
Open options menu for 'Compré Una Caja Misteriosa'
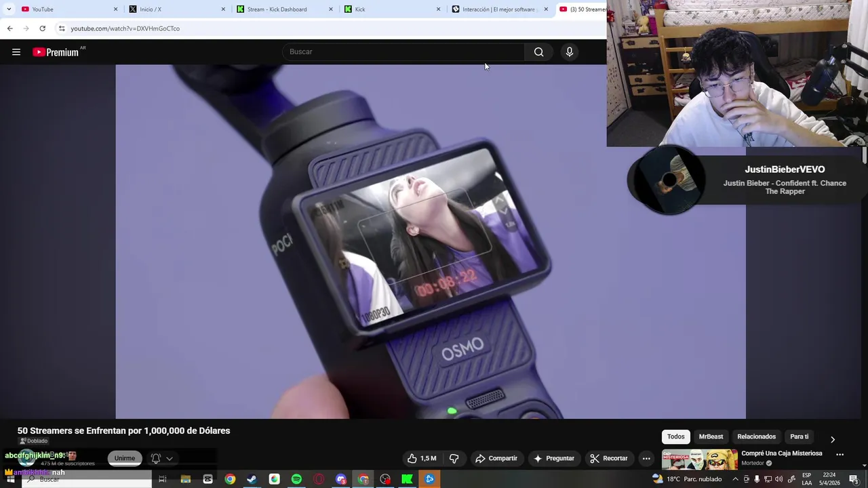(840, 455)
